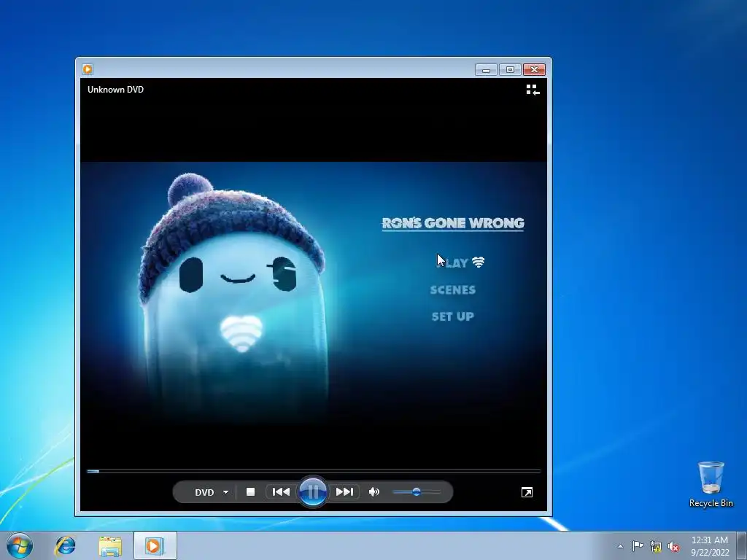The image size is (747, 560).
Task: Expand the DVD dropdown arrow
Action: tap(226, 492)
